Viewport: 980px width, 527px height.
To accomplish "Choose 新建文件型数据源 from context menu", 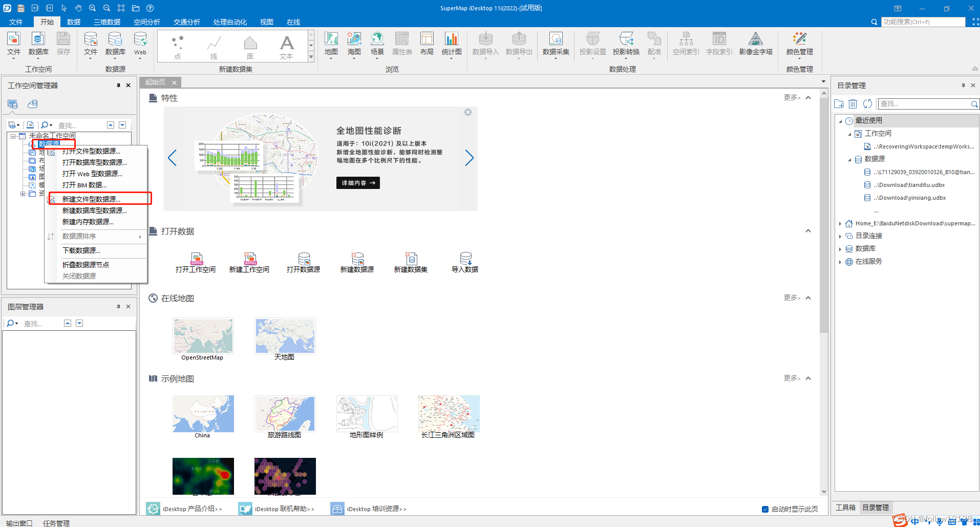I will [x=91, y=199].
